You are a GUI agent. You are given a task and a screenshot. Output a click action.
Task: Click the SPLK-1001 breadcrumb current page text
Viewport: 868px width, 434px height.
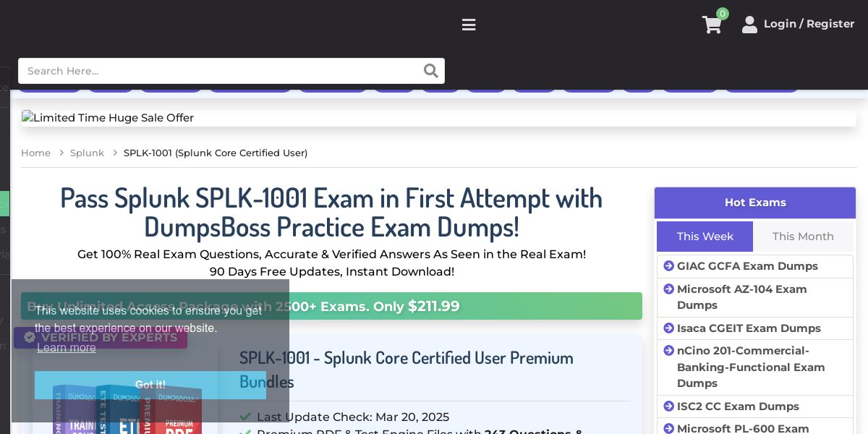tap(216, 153)
